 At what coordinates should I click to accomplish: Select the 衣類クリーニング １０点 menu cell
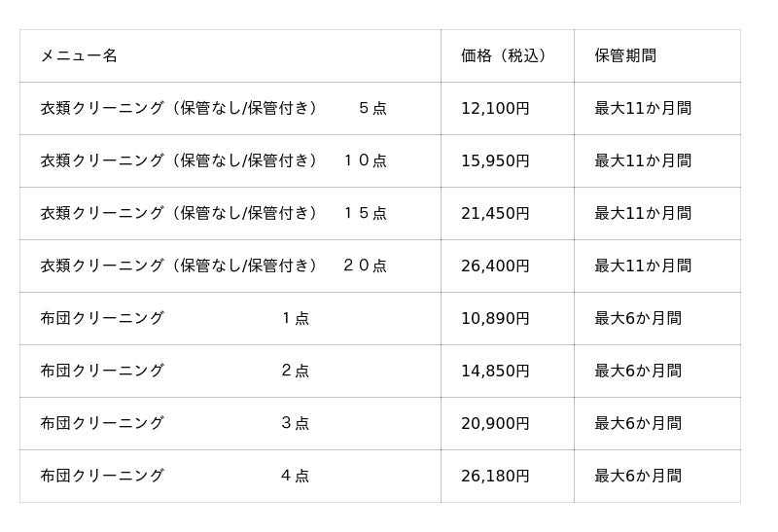click(213, 161)
